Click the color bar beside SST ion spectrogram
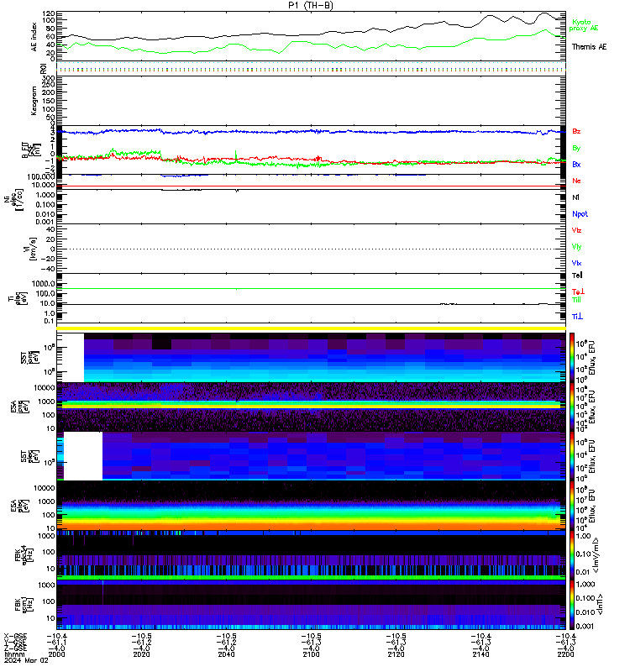Image resolution: width=630 pixels, height=672 pixels. coord(572,358)
